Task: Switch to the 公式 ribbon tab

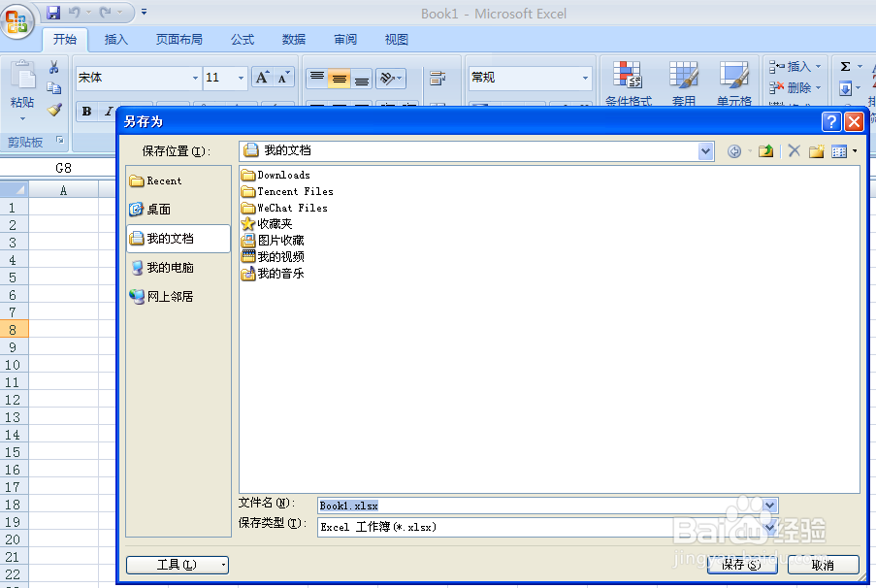Action: click(x=243, y=40)
